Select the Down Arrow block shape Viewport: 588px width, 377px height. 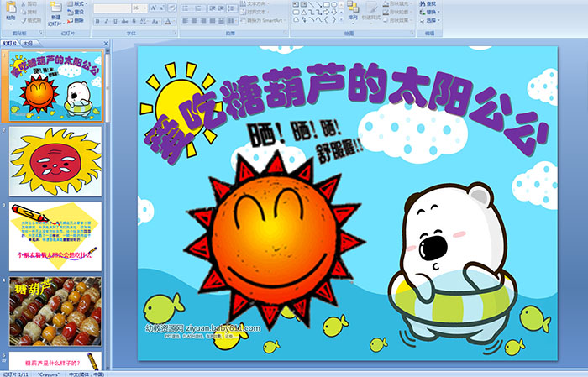(333, 12)
